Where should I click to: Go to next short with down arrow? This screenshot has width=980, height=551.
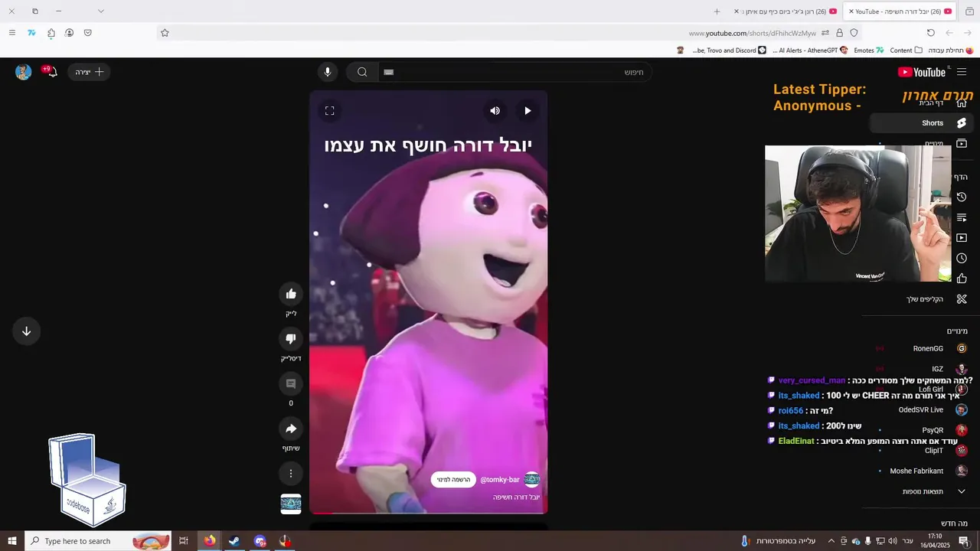(x=26, y=331)
